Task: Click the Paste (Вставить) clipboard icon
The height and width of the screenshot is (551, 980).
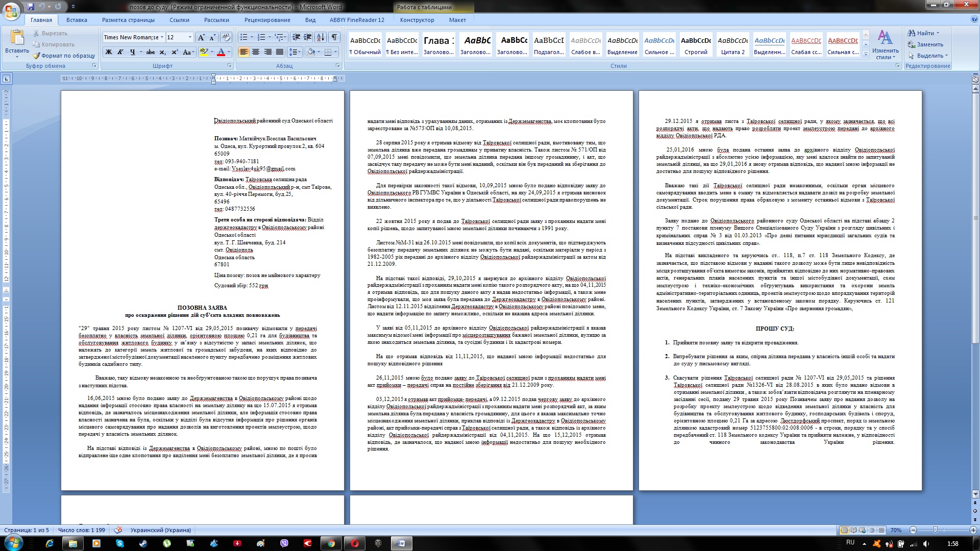Action: (x=17, y=38)
